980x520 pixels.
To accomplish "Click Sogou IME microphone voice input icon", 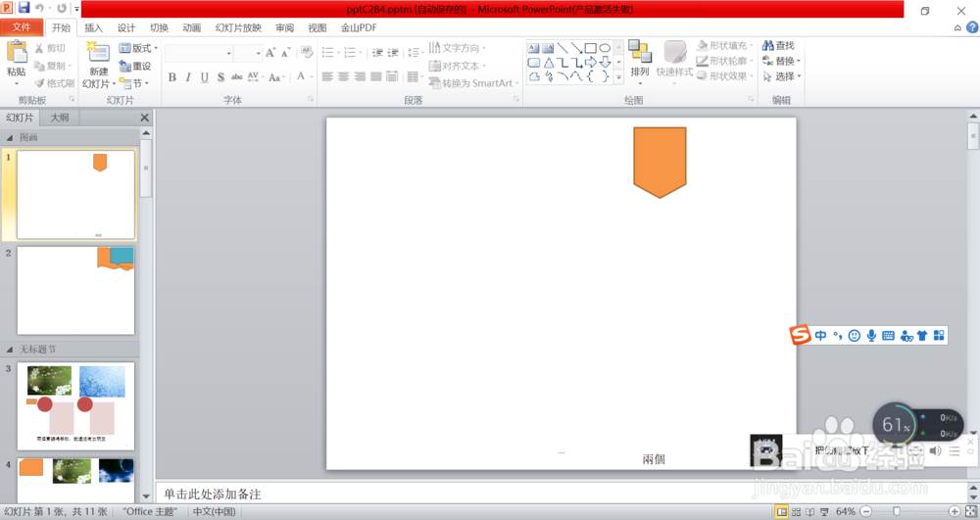I will pos(871,336).
